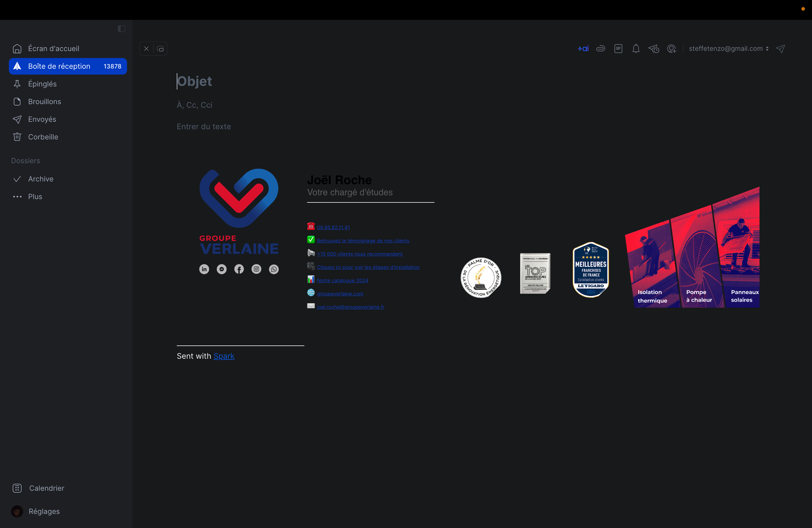Click the Entrer du texte body area
812x528 pixels.
point(204,126)
